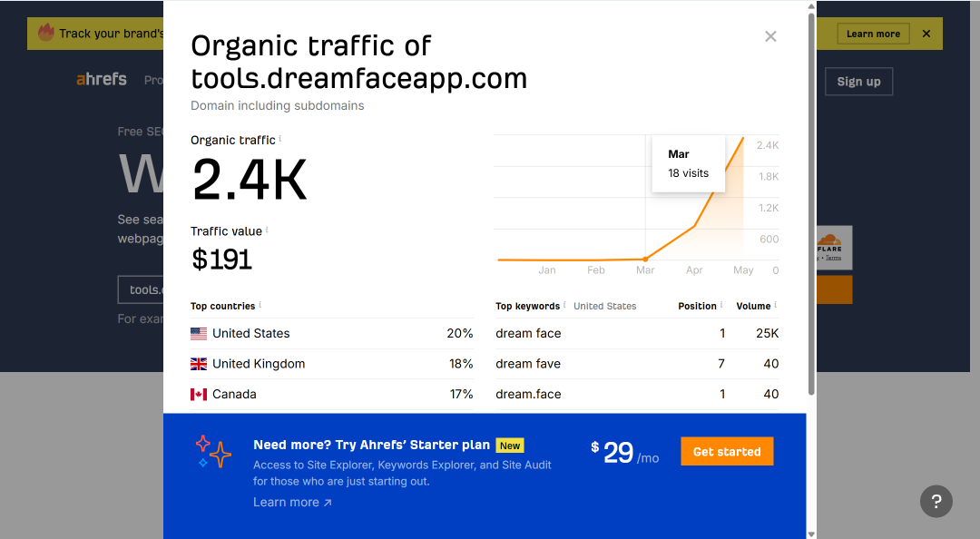Click the Ahrefs logo in header
The image size is (980, 539).
pyautogui.click(x=102, y=80)
